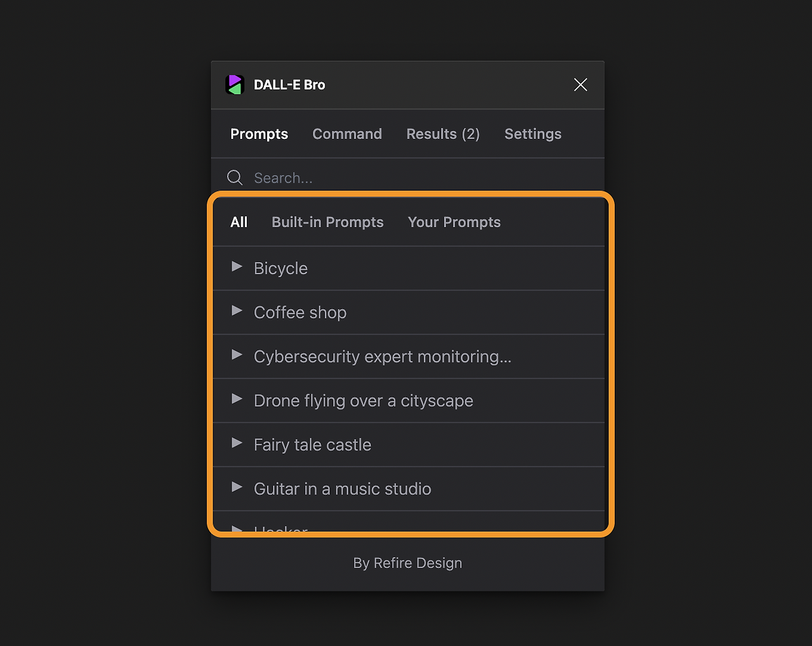Filter by Your Prompts
The height and width of the screenshot is (646, 812).
pyautogui.click(x=454, y=222)
